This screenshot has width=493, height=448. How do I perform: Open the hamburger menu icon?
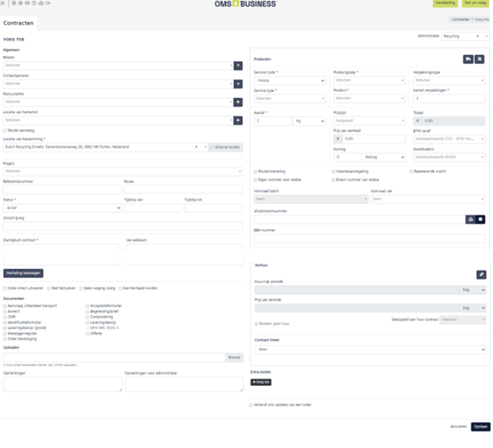pos(3,3)
